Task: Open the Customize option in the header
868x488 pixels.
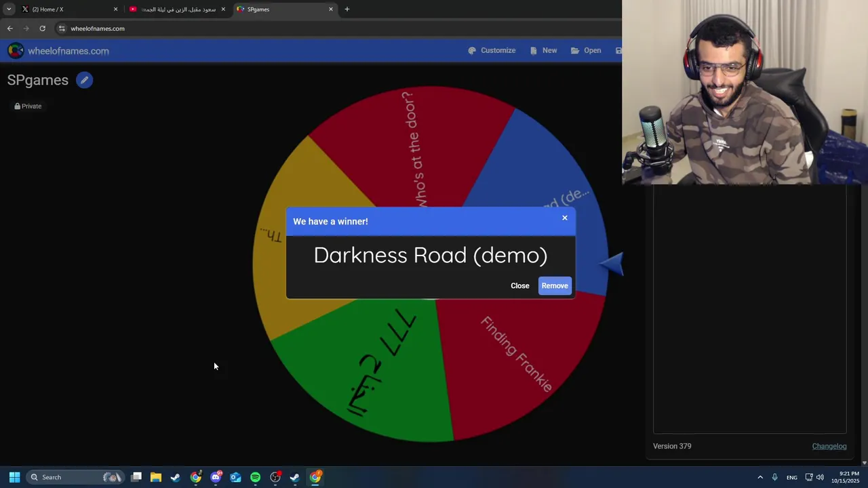Action: 492,50
